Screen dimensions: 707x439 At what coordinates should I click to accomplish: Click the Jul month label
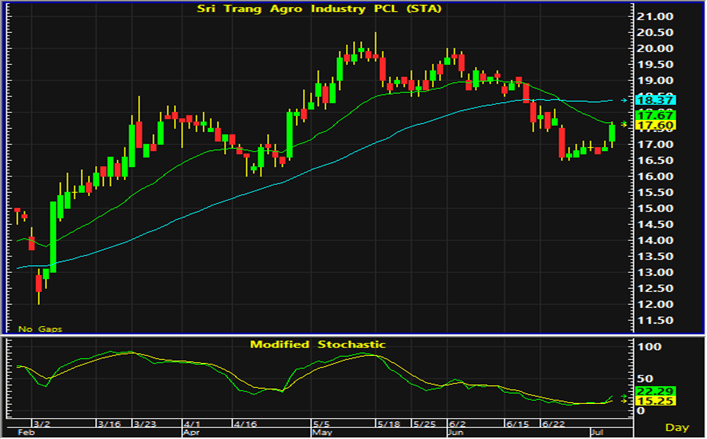click(x=597, y=433)
